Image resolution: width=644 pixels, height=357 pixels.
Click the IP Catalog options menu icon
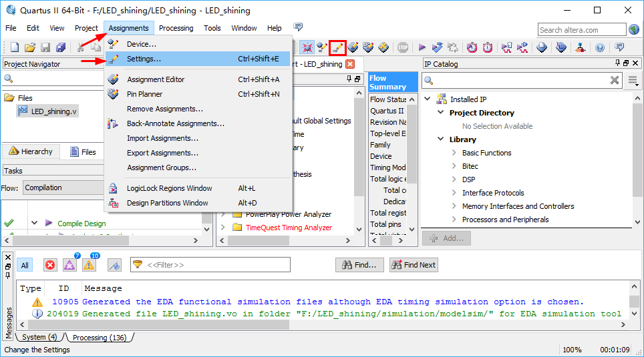633,81
